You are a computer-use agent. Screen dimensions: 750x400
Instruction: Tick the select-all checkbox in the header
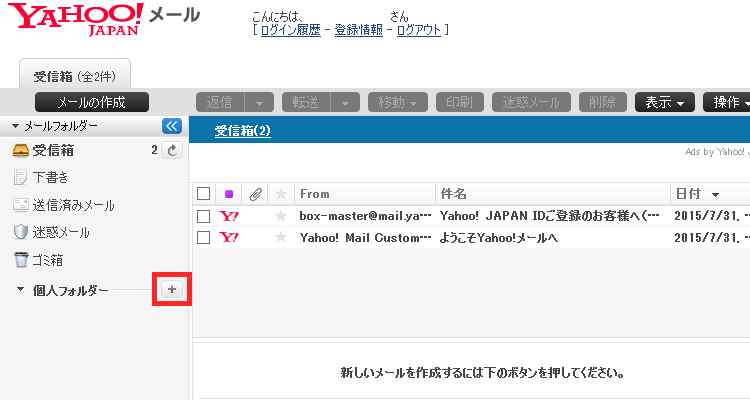tap(204, 194)
